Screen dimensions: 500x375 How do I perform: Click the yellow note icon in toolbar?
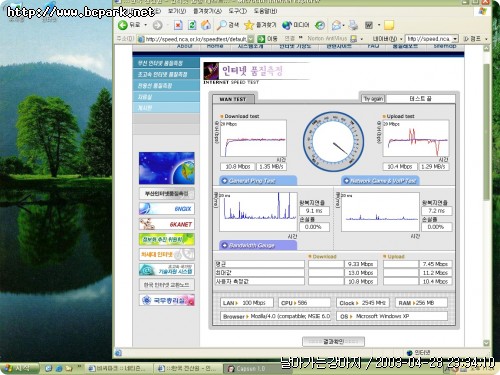coord(389,25)
